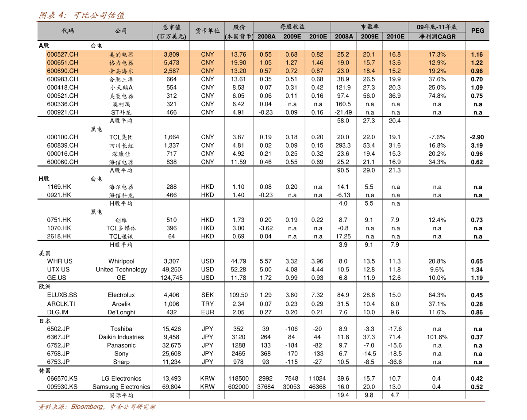Select the 每股收益 header group
This screenshot has height=420, width=527.
click(292, 27)
